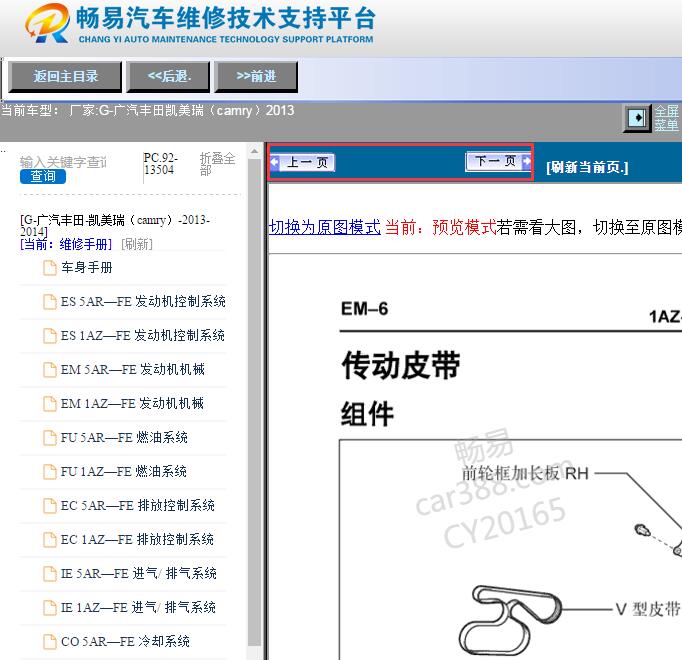Screen dimensions: 682x660
Task: Go to next page with 下一页
Action: click(498, 161)
